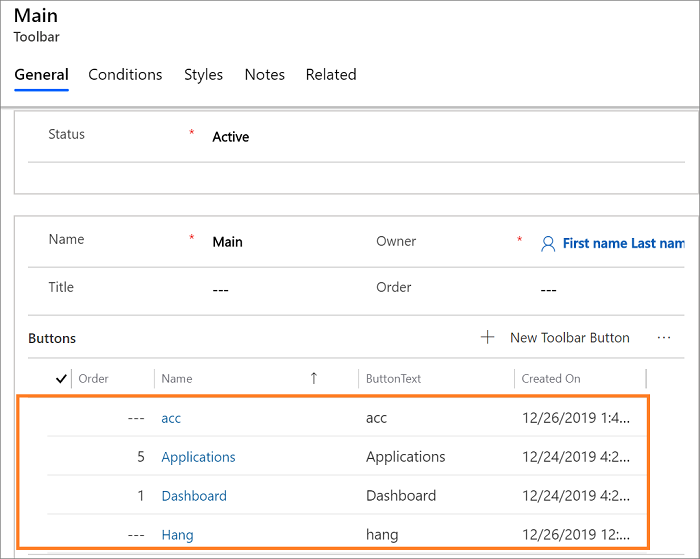700x559 pixels.
Task: Click the empty Order field value
Action: [x=549, y=290]
